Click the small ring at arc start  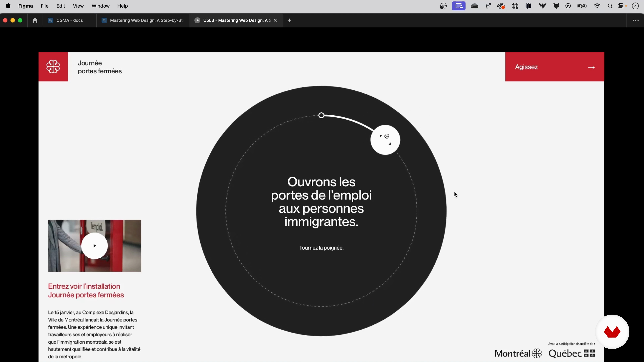pos(321,115)
